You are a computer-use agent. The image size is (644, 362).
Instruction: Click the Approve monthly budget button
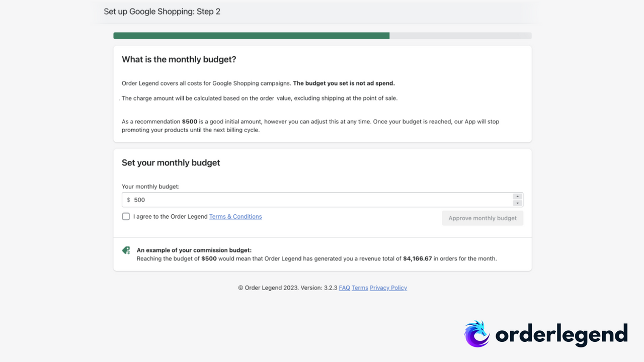point(482,218)
